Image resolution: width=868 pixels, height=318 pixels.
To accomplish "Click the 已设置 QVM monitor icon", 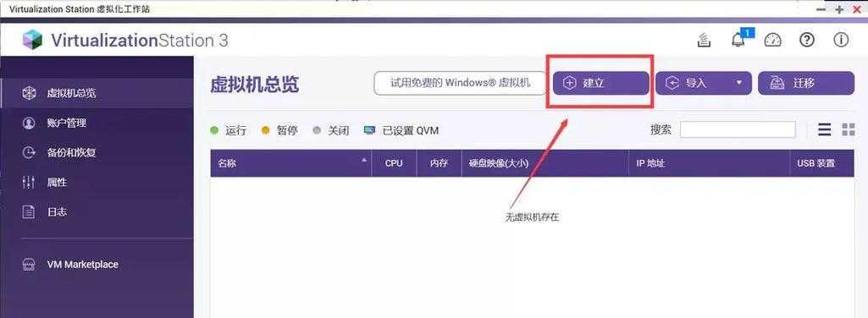I will 370,130.
